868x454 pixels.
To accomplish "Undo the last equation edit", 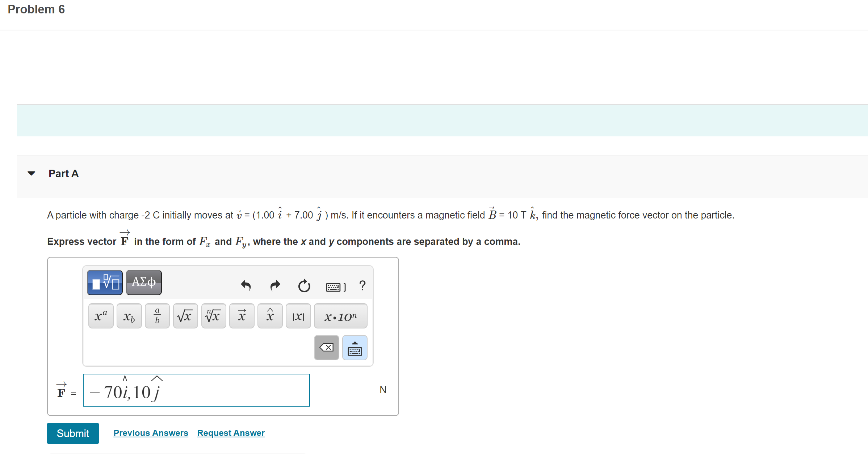I will [x=246, y=286].
